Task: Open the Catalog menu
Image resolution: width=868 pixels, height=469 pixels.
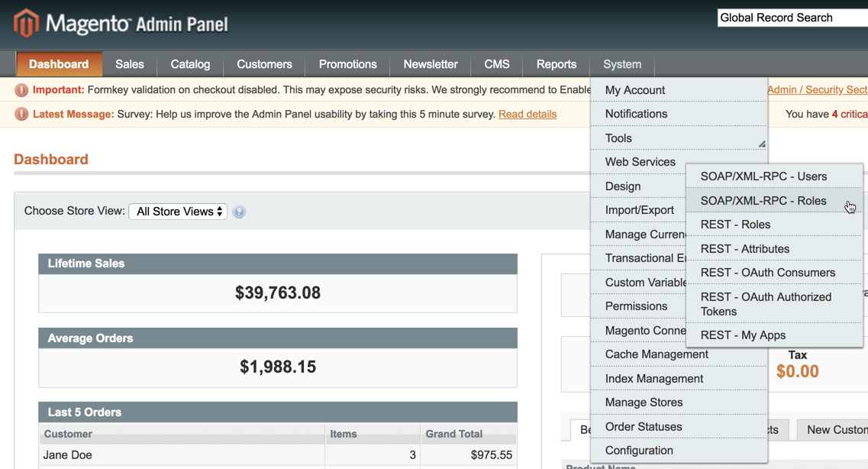Action: coord(190,64)
